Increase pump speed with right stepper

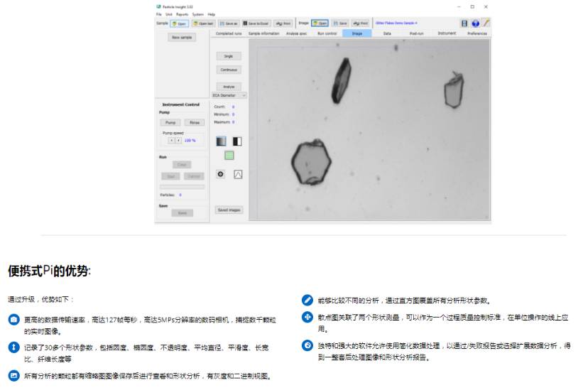point(178,140)
